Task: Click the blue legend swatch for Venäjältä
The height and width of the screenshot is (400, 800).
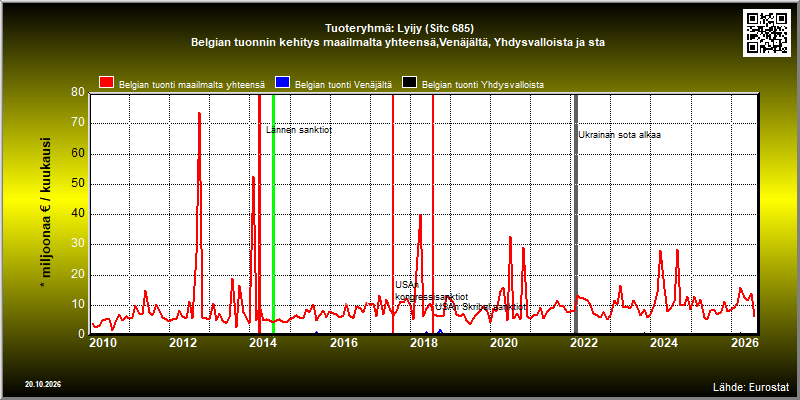Action: coord(282,83)
